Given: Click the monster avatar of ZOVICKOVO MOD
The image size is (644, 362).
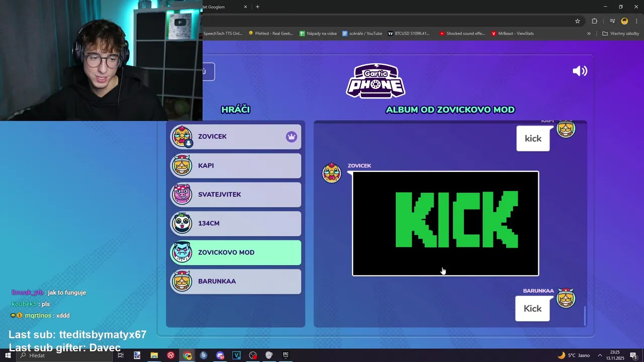Looking at the screenshot, I should pyautogui.click(x=182, y=252).
